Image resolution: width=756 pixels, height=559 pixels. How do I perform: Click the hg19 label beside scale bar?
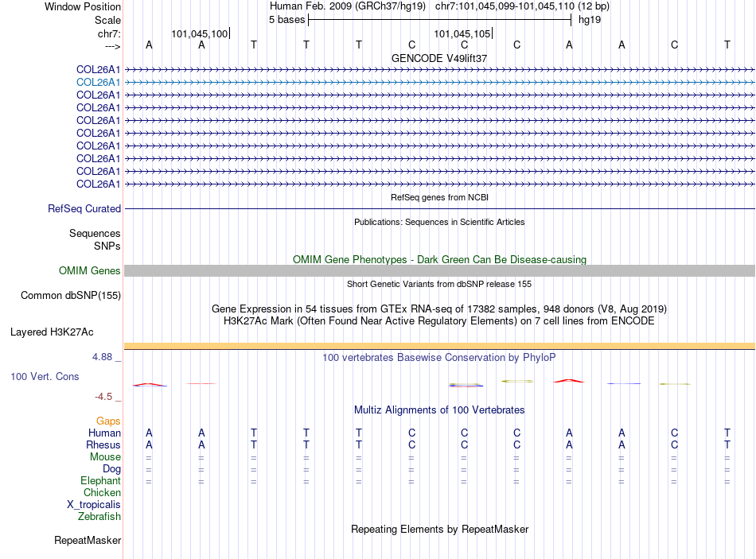[589, 20]
